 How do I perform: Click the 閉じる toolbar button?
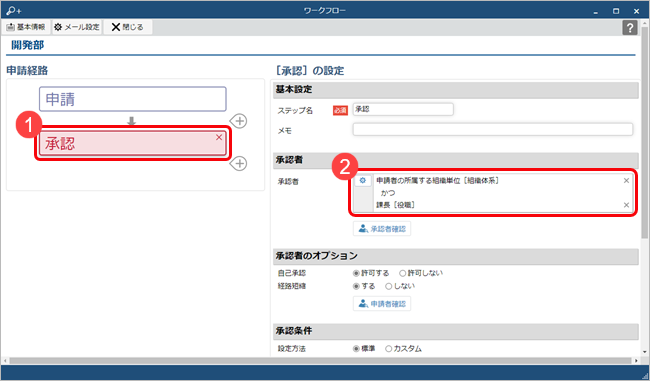pyautogui.click(x=128, y=27)
